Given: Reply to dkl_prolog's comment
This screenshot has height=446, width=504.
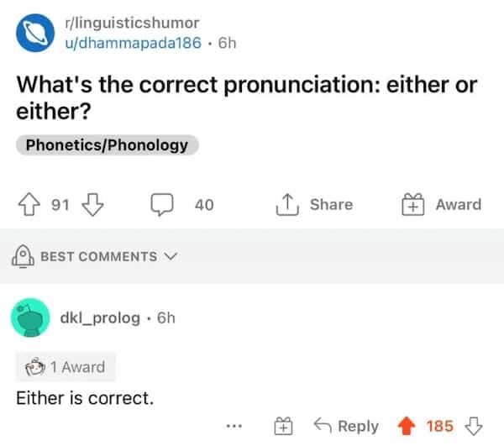Looking at the screenshot, I should (349, 426).
